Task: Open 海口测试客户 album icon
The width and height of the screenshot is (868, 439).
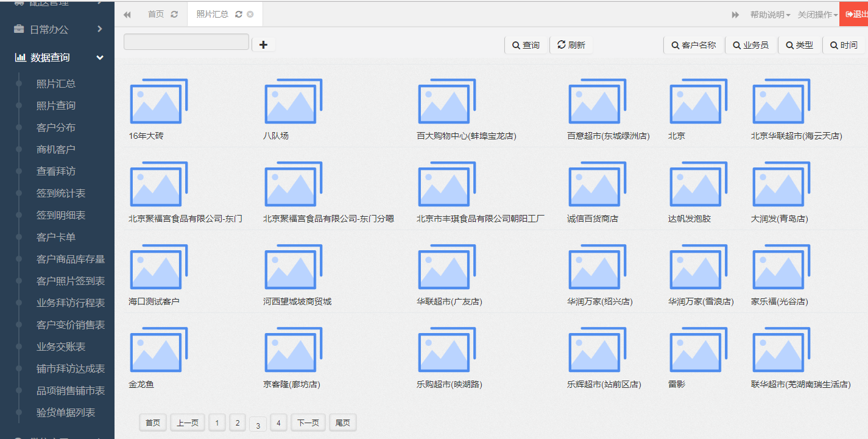Action: coord(158,267)
